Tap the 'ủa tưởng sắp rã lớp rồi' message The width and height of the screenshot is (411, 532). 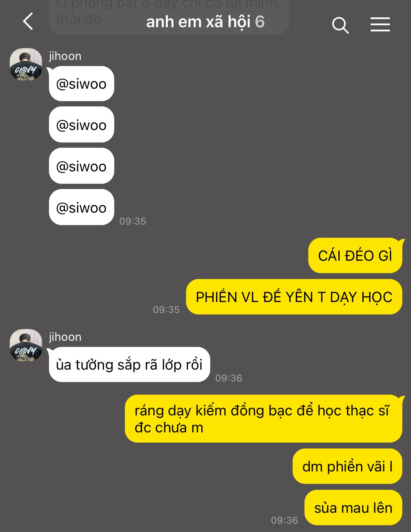[129, 364]
